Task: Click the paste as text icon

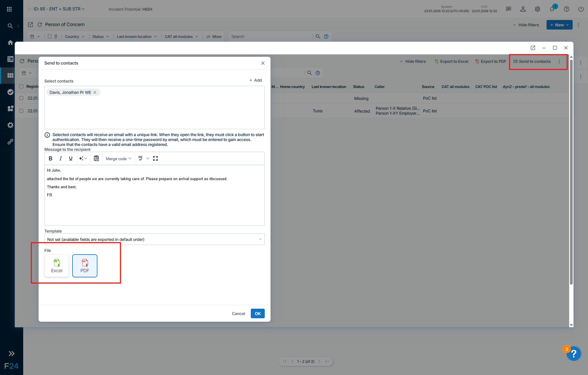Action: tap(97, 158)
